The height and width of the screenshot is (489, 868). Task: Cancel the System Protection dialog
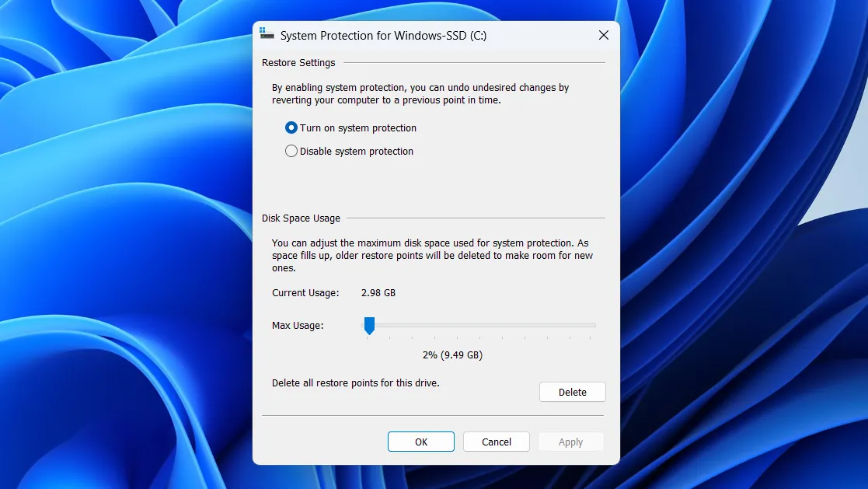497,442
